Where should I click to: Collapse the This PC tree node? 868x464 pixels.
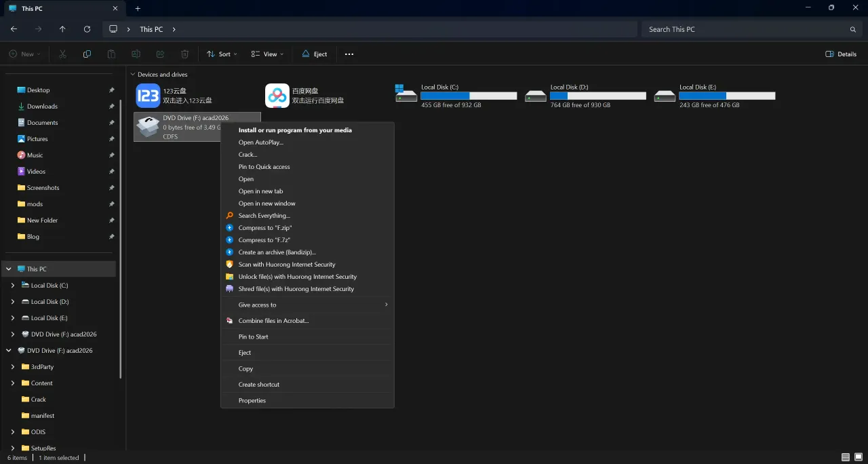9,269
